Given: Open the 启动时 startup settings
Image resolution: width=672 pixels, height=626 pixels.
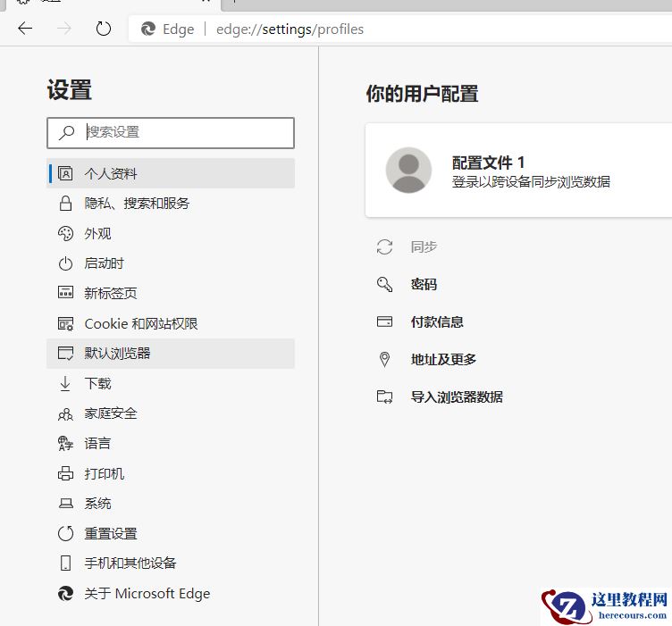Looking at the screenshot, I should point(171,263).
